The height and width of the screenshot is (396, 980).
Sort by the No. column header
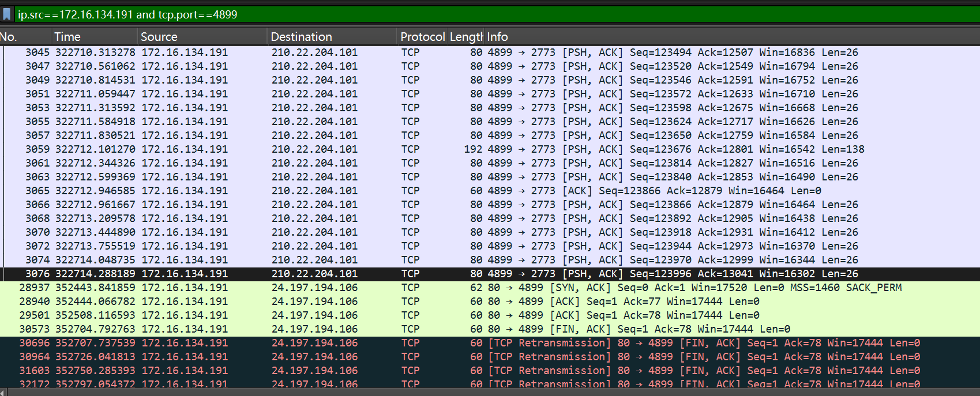[25, 37]
